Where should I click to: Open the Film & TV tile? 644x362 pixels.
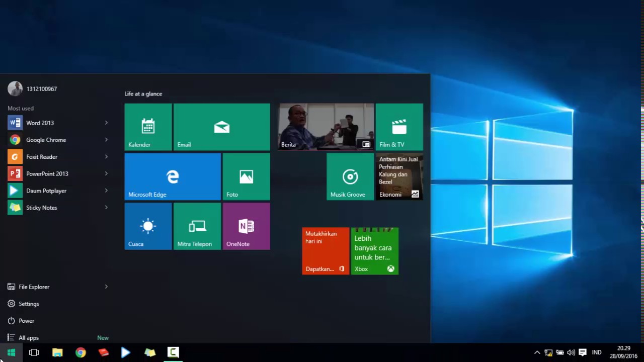399,127
